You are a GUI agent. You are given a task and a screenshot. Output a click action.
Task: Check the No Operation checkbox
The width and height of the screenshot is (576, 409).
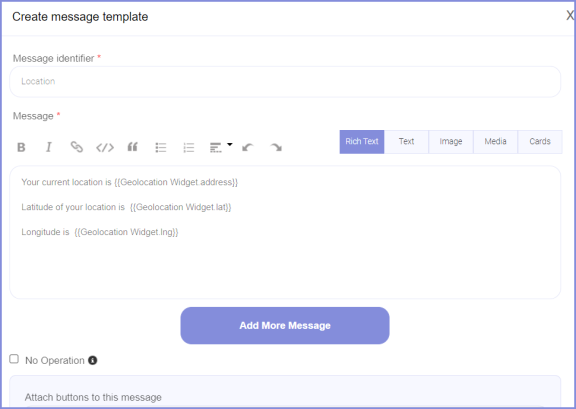click(14, 359)
